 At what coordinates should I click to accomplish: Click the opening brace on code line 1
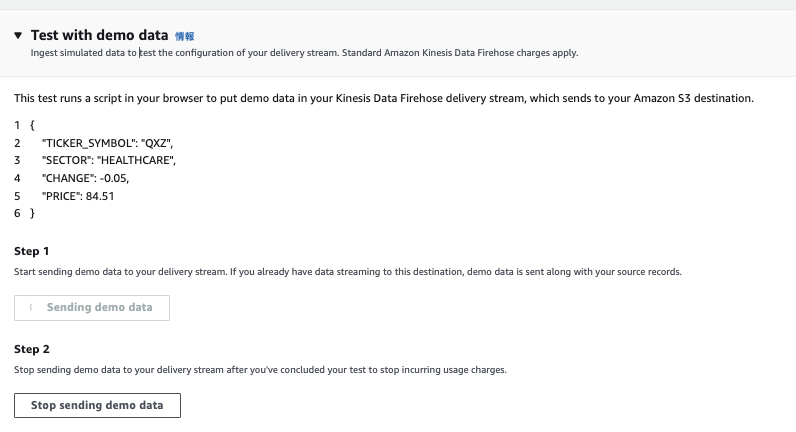[33, 125]
